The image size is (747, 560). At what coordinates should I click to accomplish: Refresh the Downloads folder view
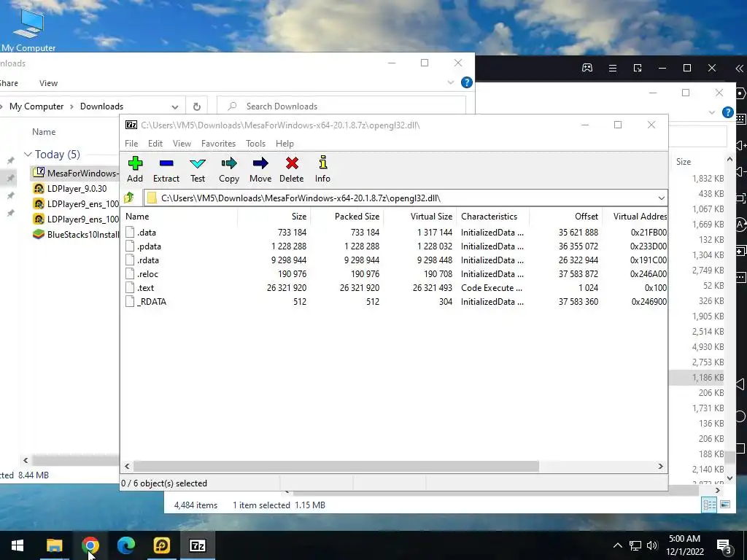click(197, 106)
